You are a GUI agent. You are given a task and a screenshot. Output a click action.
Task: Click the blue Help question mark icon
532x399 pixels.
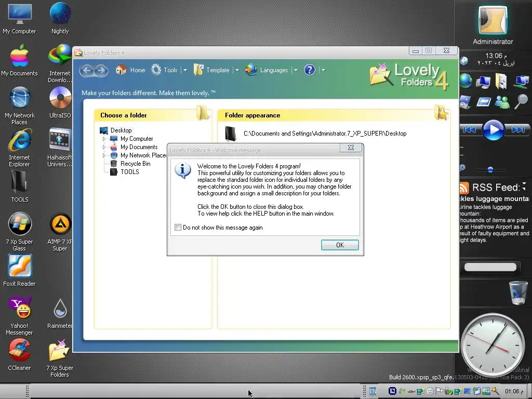(x=310, y=70)
